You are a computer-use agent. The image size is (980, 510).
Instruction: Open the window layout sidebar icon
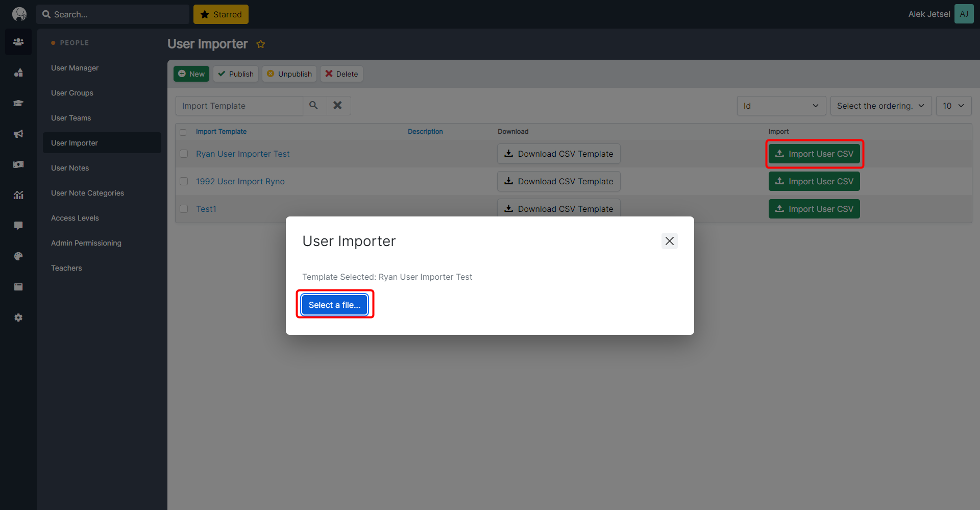coord(18,287)
